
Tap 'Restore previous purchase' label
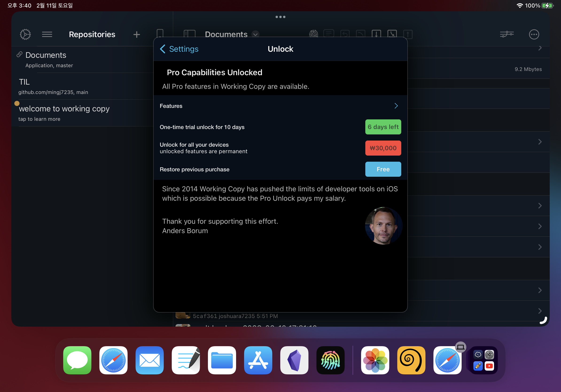[195, 169]
